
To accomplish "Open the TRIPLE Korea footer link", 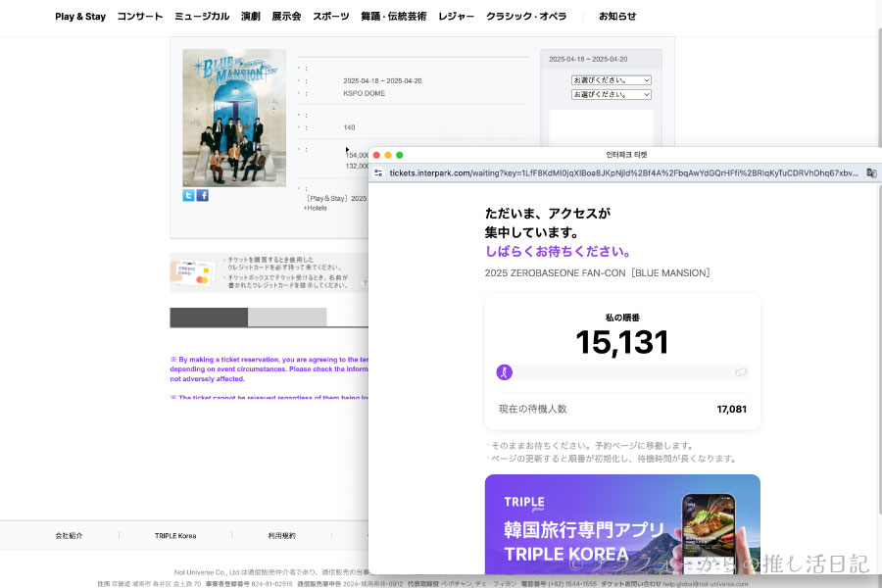I will tap(175, 536).
